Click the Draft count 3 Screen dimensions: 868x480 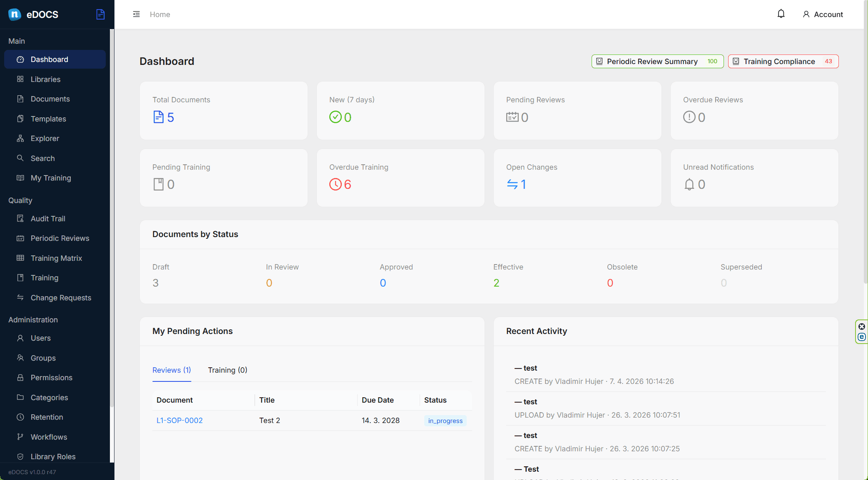[x=156, y=283]
